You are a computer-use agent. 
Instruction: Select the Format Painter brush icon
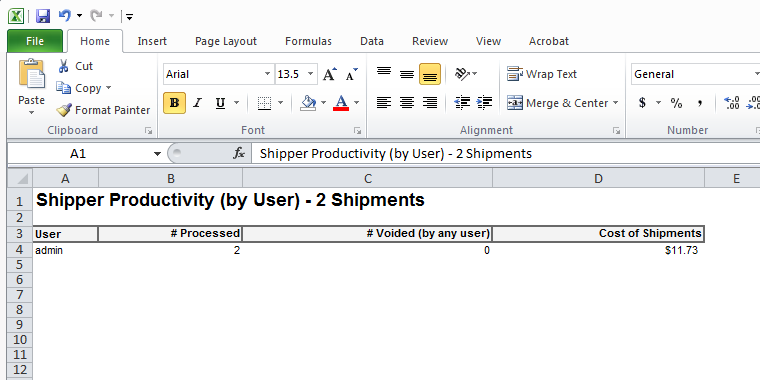pyautogui.click(x=64, y=110)
